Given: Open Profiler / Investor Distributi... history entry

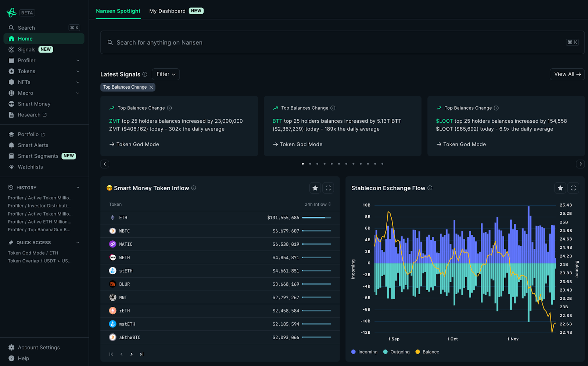Looking at the screenshot, I should click(x=39, y=206).
